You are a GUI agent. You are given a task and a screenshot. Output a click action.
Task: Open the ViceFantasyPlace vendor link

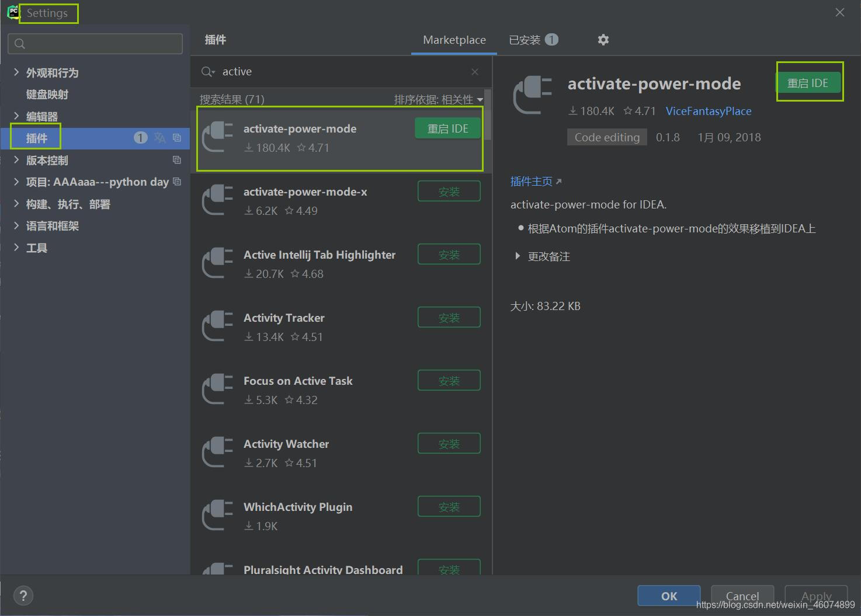709,111
